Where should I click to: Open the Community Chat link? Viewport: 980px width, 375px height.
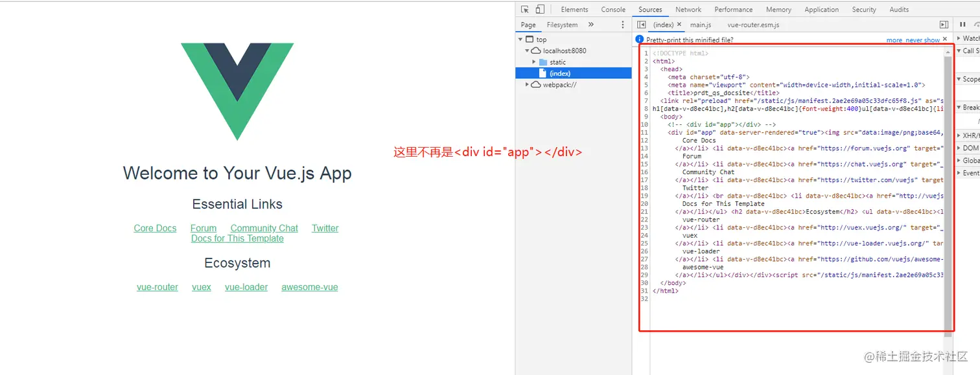tap(264, 228)
